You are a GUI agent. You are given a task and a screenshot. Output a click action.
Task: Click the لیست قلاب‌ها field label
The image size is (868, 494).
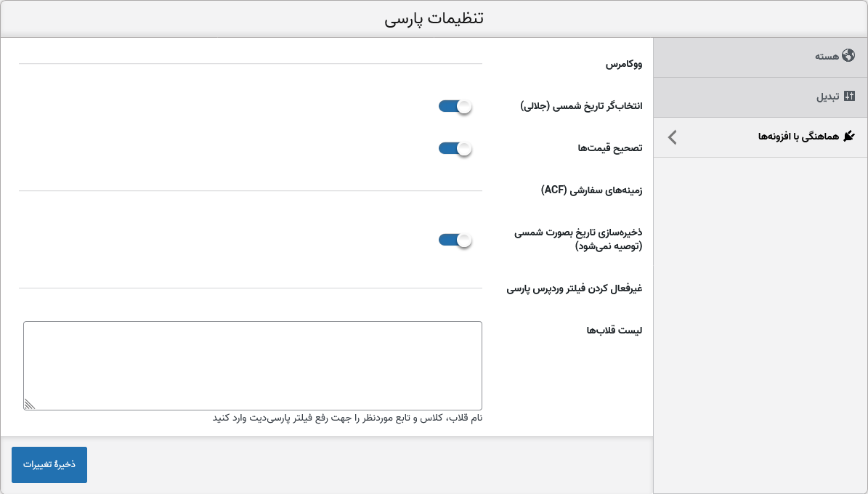point(615,331)
